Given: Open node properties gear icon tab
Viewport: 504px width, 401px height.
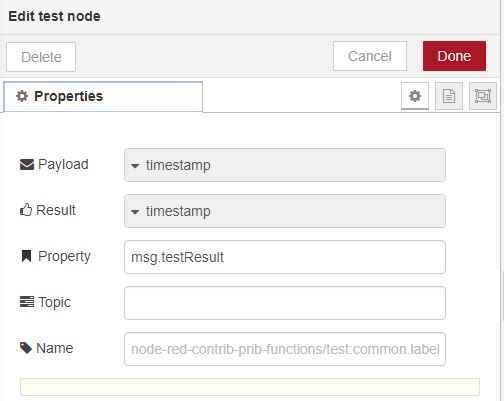Looking at the screenshot, I should [x=415, y=96].
